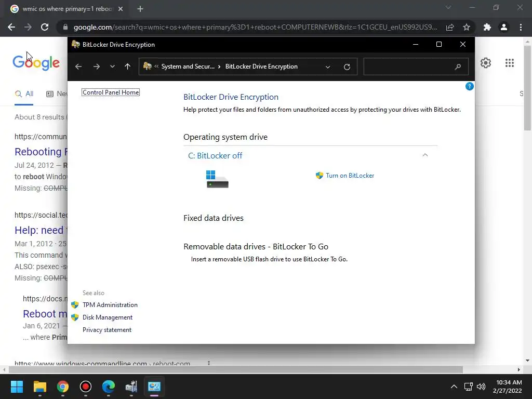Viewport: 532px width, 399px height.
Task: Open Chrome extensions puzzle icon
Action: tap(487, 27)
